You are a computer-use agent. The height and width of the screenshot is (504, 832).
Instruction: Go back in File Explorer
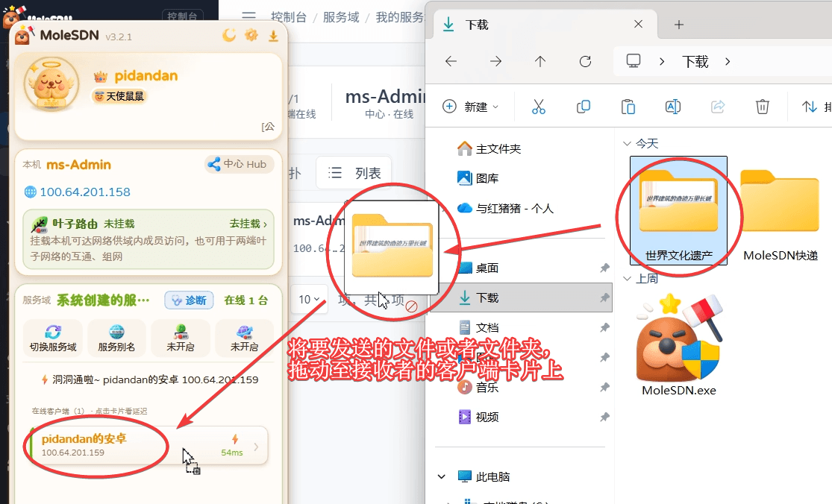[x=451, y=61]
